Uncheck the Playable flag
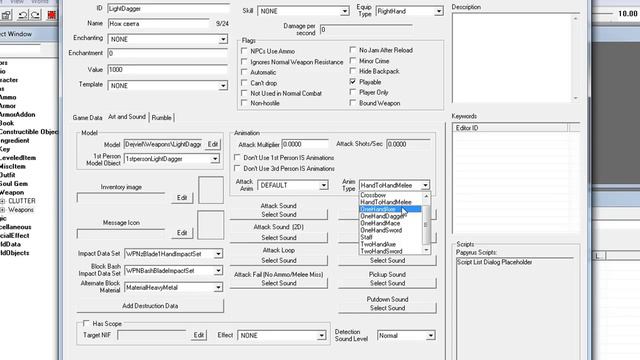Screen dimensions: 640x360 (353, 82)
